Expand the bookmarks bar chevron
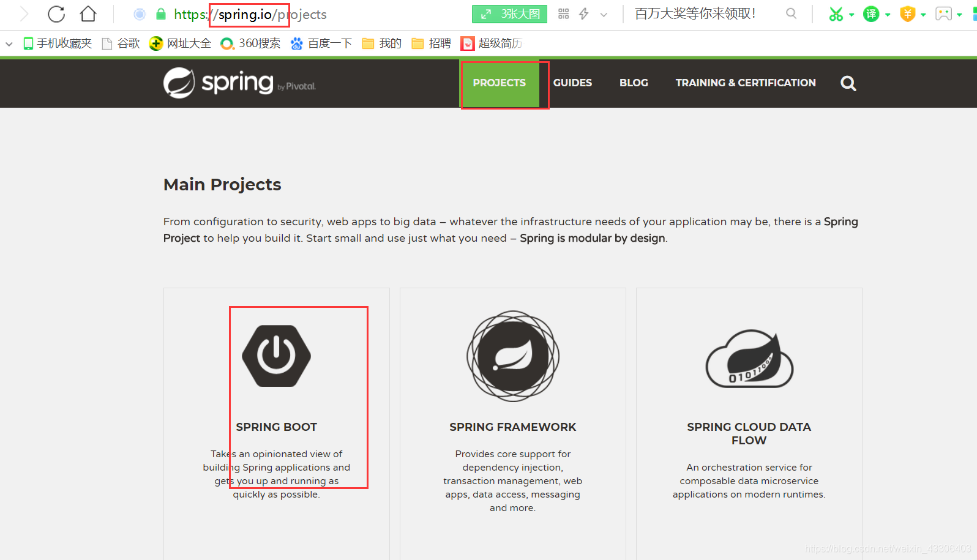This screenshot has height=560, width=977. click(x=9, y=44)
